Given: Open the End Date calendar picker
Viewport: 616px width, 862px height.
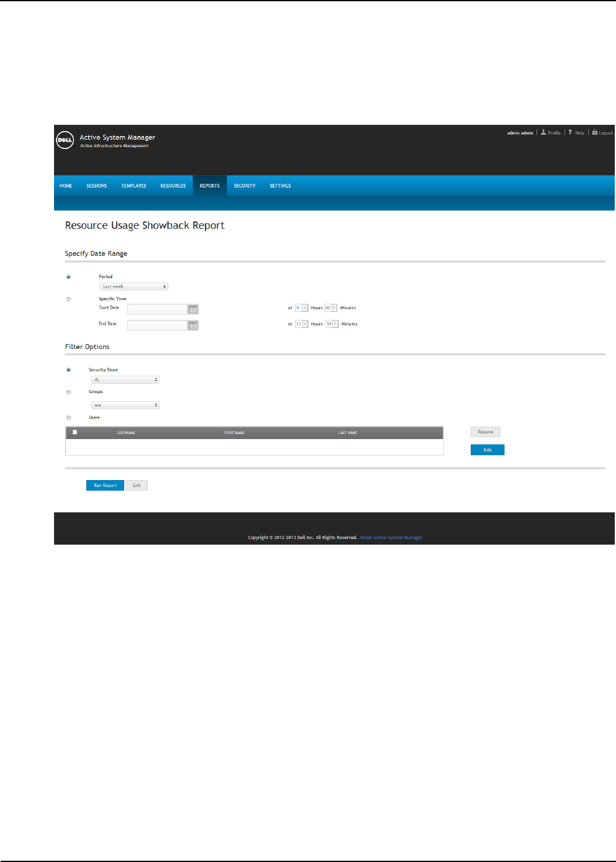Looking at the screenshot, I should click(x=193, y=325).
